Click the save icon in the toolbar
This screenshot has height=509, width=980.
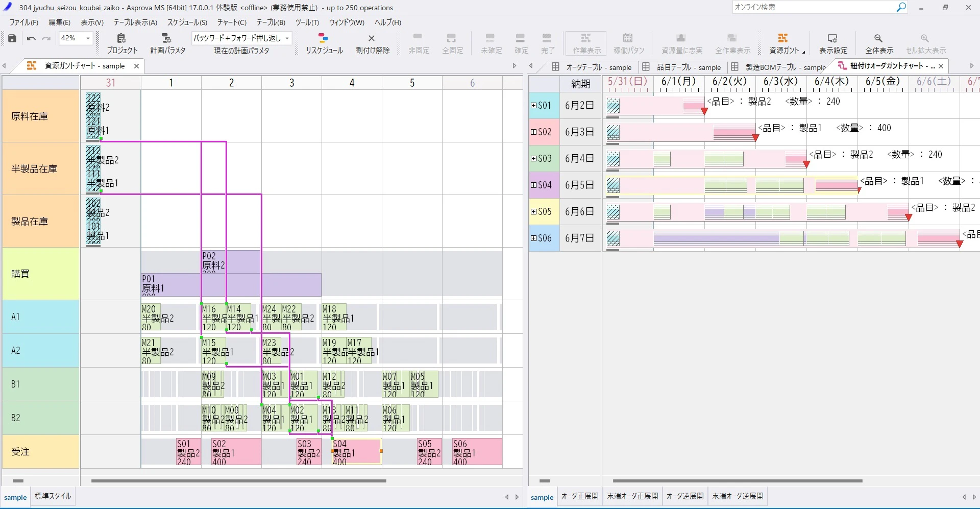pyautogui.click(x=11, y=38)
